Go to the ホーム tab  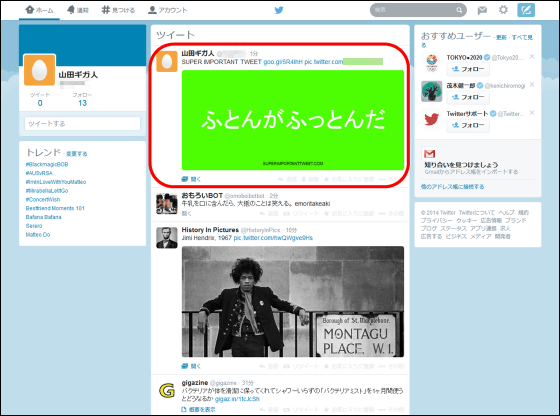point(39,10)
